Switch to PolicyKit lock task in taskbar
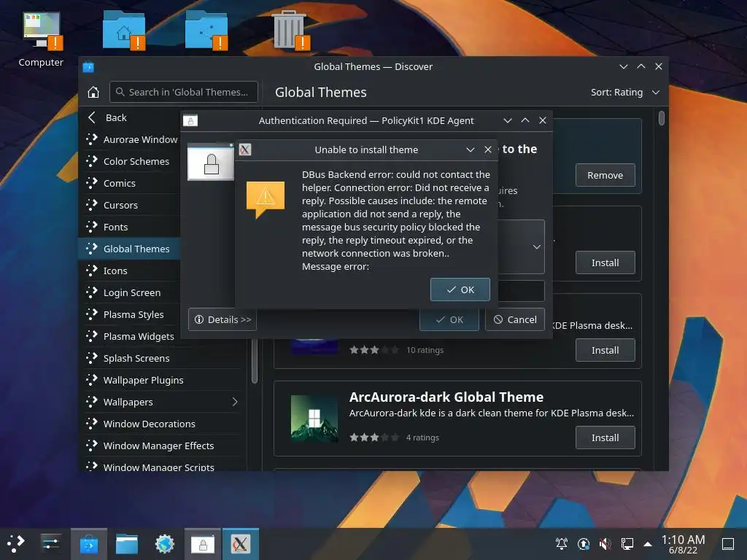 [x=203, y=544]
